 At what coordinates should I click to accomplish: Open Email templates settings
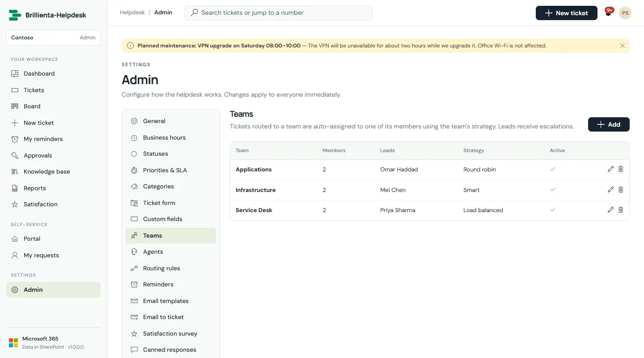pyautogui.click(x=171, y=301)
